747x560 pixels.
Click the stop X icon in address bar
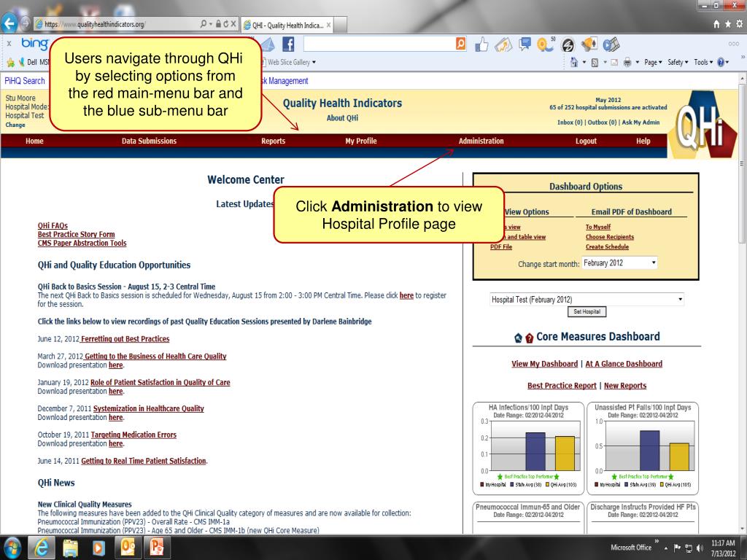click(233, 24)
